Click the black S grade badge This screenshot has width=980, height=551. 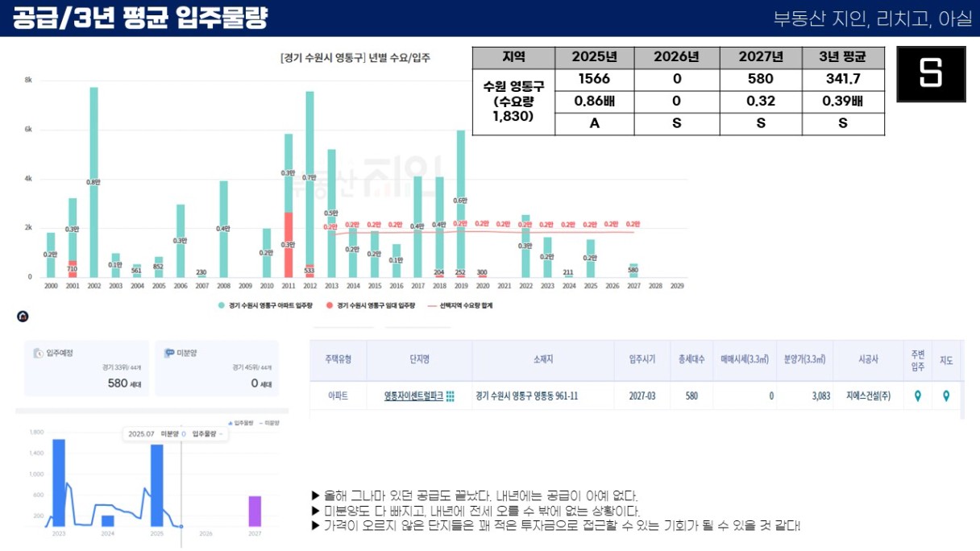pyautogui.click(x=931, y=74)
